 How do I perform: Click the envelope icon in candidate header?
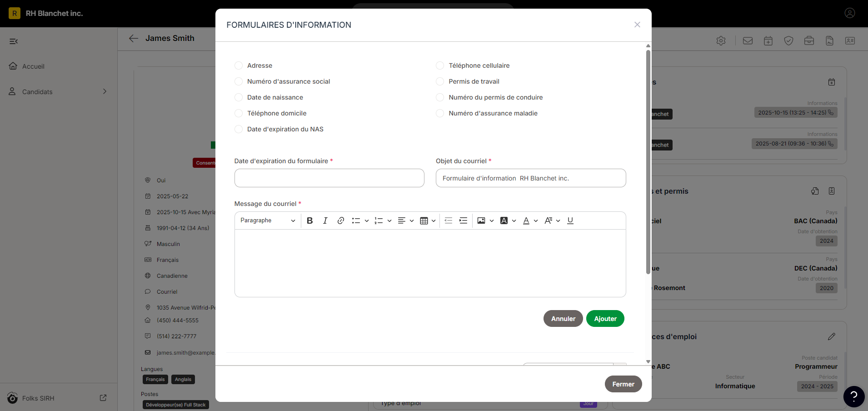tap(748, 41)
